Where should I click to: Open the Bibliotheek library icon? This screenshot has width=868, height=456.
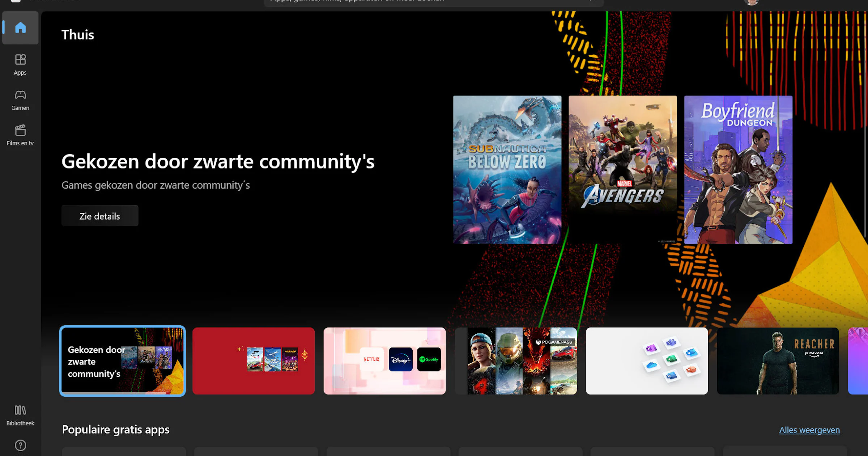coord(20,415)
